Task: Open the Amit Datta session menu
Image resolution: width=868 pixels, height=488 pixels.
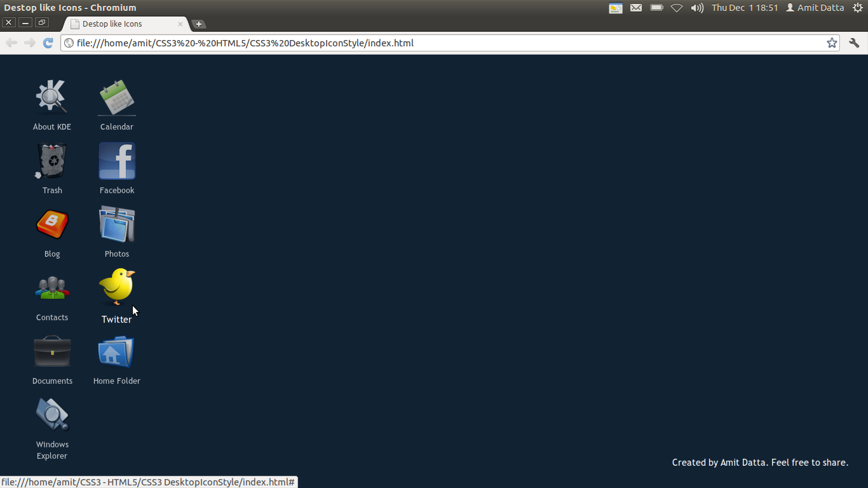Action: pos(815,8)
